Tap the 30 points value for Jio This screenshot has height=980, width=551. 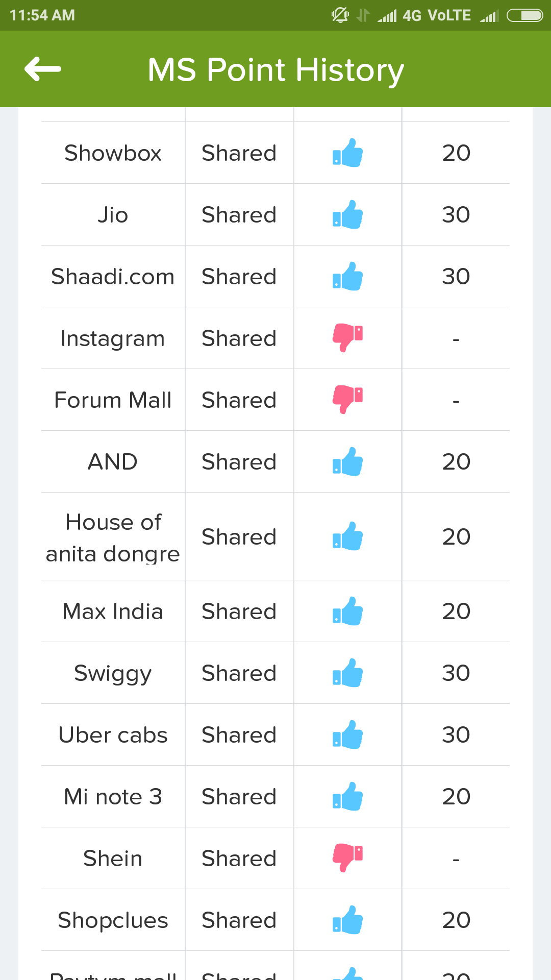click(456, 215)
